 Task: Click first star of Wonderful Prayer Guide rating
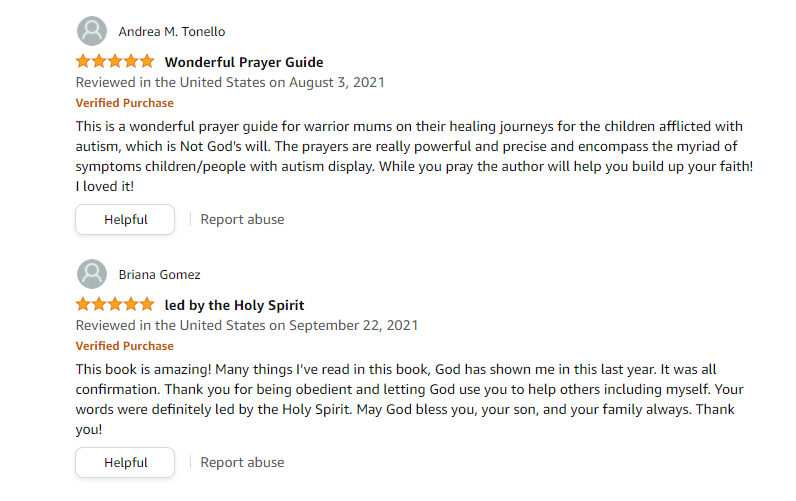pos(84,62)
